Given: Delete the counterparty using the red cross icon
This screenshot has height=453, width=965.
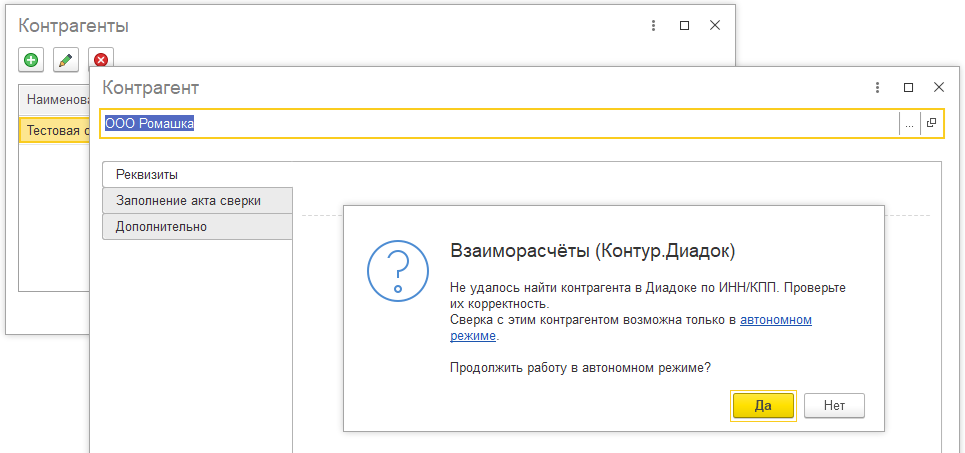Looking at the screenshot, I should point(101,60).
